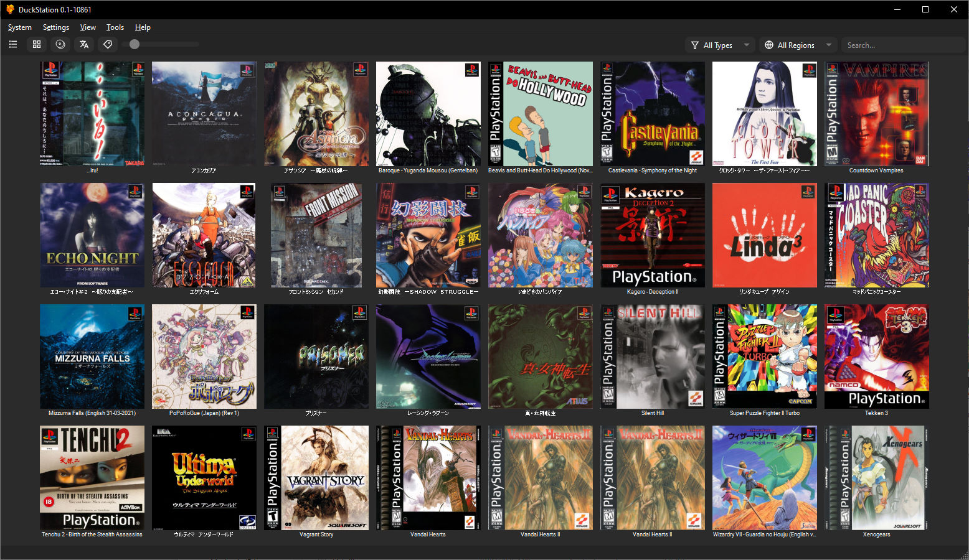
Task: Click the cover size slider handle
Action: 135,45
